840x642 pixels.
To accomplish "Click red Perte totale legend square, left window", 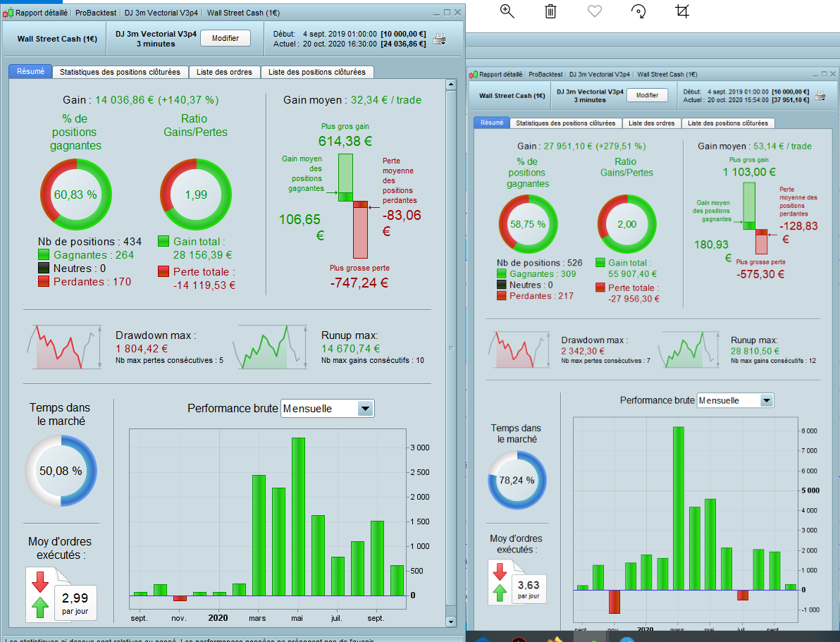I will tap(163, 271).
